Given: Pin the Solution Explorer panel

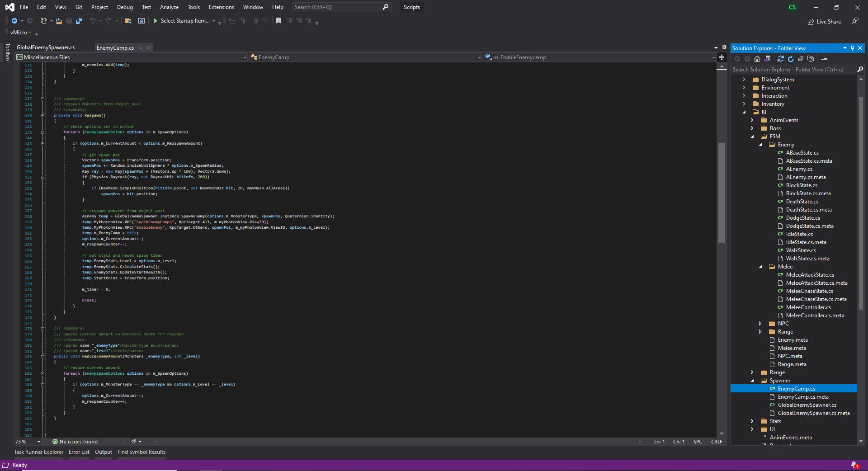Looking at the screenshot, I should (853, 48).
